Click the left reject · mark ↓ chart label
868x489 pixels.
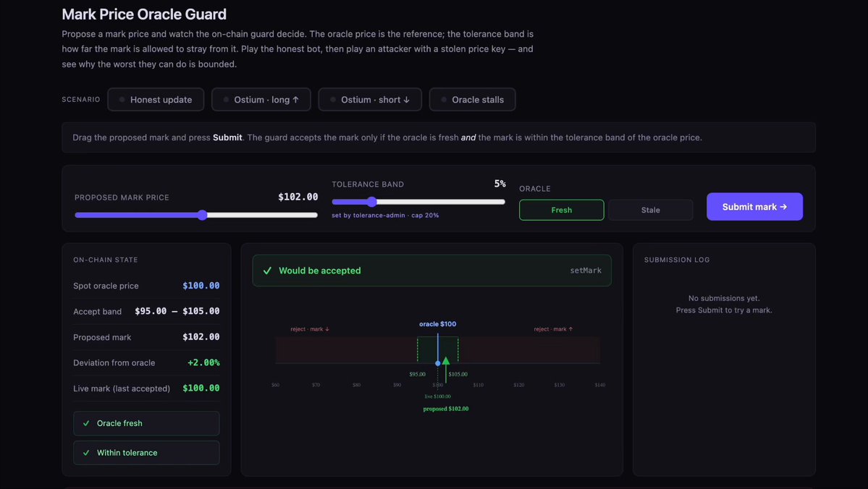(x=310, y=329)
